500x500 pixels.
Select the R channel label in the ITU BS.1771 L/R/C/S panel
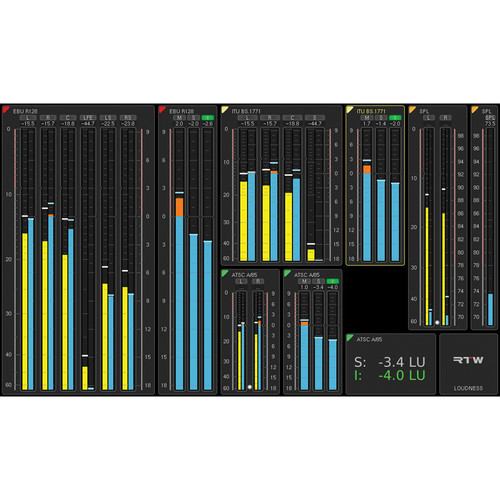(x=270, y=118)
